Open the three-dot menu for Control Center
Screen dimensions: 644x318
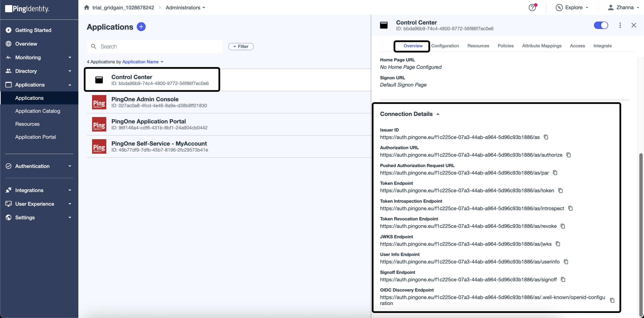pyautogui.click(x=620, y=25)
